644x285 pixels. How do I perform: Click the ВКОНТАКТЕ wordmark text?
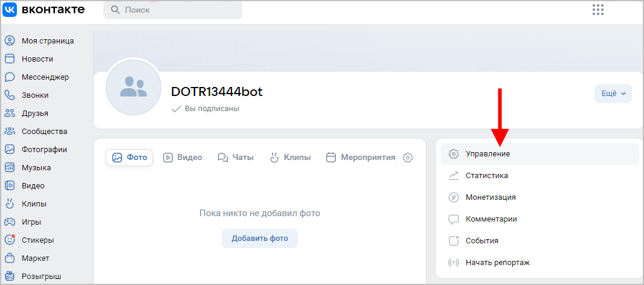(53, 10)
